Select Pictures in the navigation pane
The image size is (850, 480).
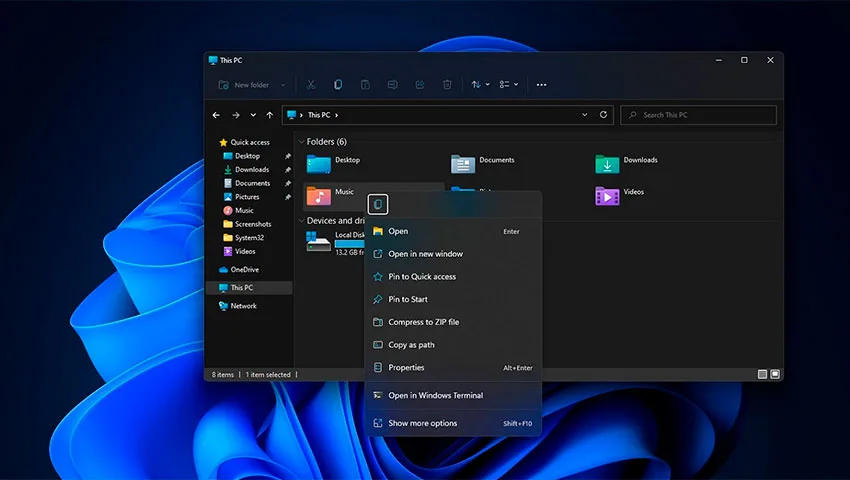tap(242, 197)
